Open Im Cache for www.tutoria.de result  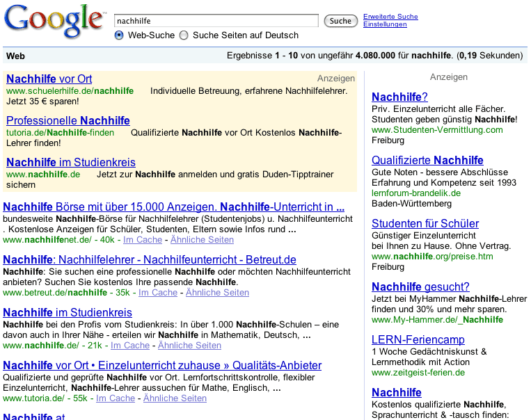116,398
